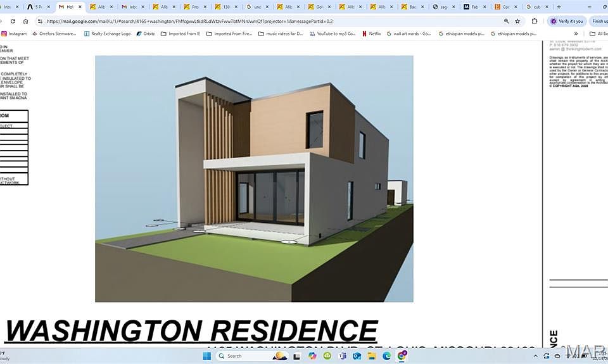Switch to the 'Gol' tab

click(x=319, y=6)
